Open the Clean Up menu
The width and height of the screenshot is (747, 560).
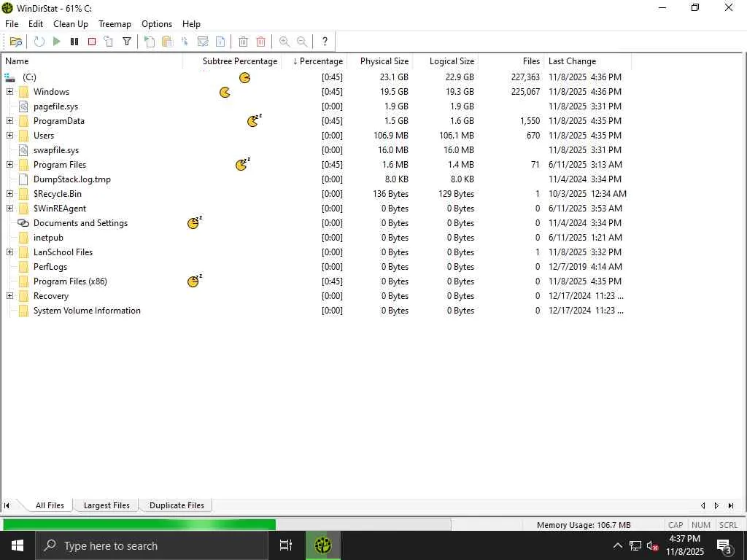[71, 24]
